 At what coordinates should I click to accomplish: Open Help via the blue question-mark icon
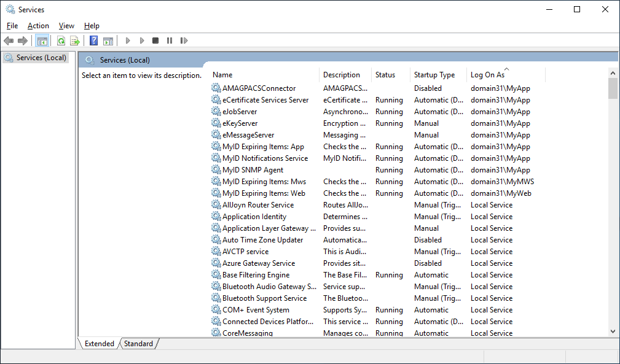tap(94, 41)
